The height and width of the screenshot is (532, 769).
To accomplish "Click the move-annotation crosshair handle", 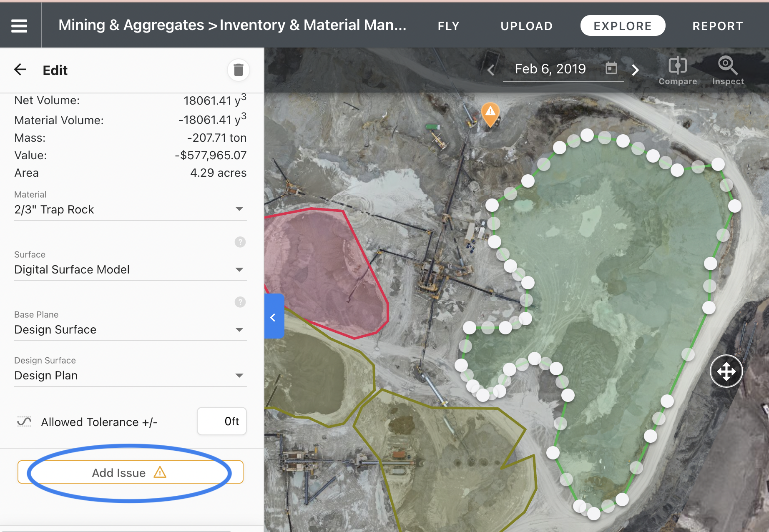I will point(726,371).
